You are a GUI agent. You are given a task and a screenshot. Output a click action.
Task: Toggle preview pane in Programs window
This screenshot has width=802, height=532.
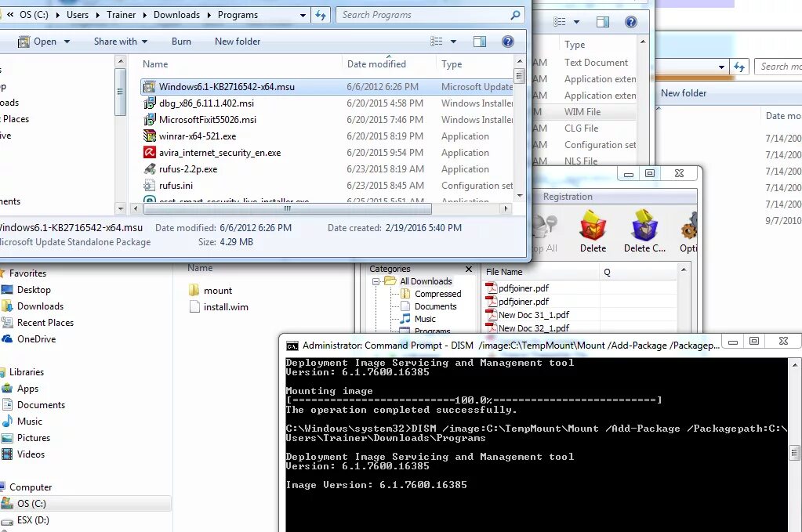(x=480, y=42)
